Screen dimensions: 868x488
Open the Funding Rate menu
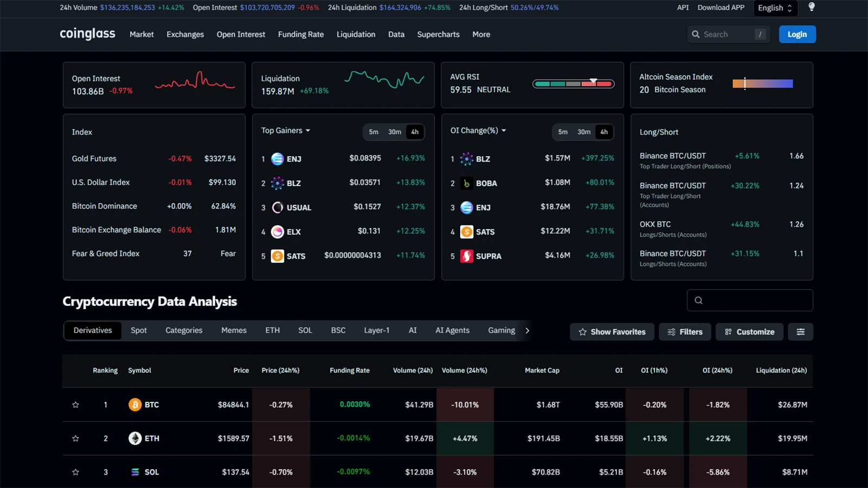[301, 34]
